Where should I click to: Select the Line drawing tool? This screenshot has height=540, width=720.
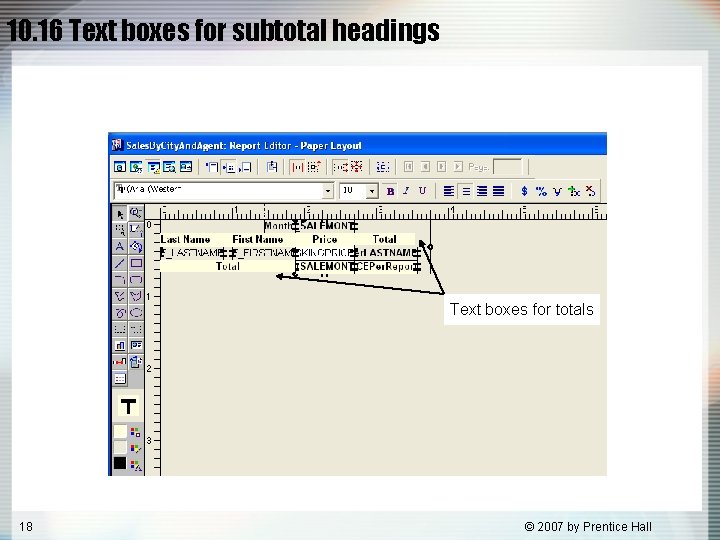[x=120, y=263]
